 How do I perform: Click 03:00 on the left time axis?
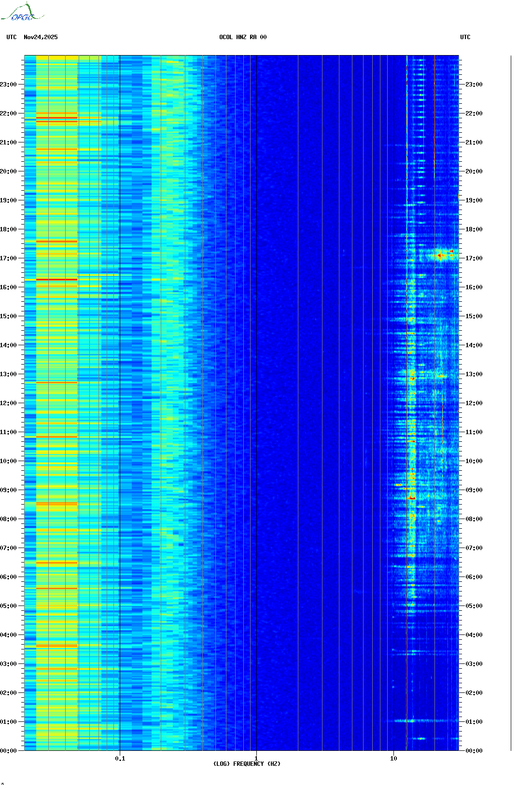[x=8, y=664]
